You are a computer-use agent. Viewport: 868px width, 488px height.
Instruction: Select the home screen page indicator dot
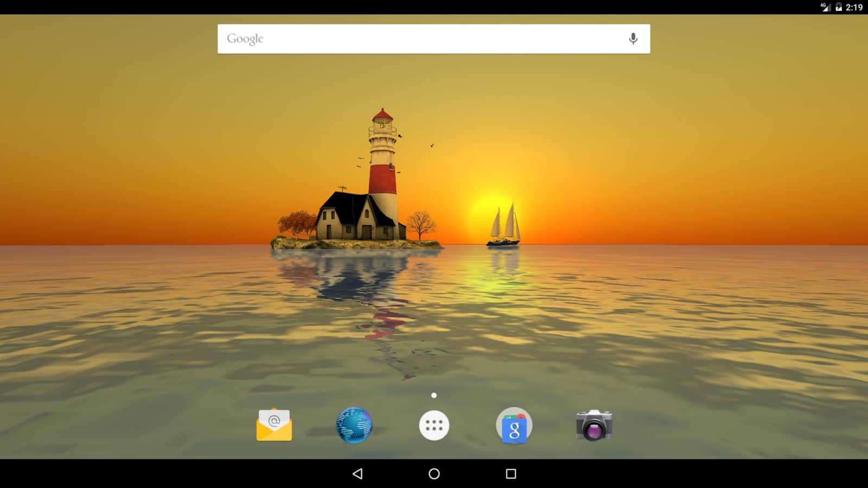click(434, 395)
